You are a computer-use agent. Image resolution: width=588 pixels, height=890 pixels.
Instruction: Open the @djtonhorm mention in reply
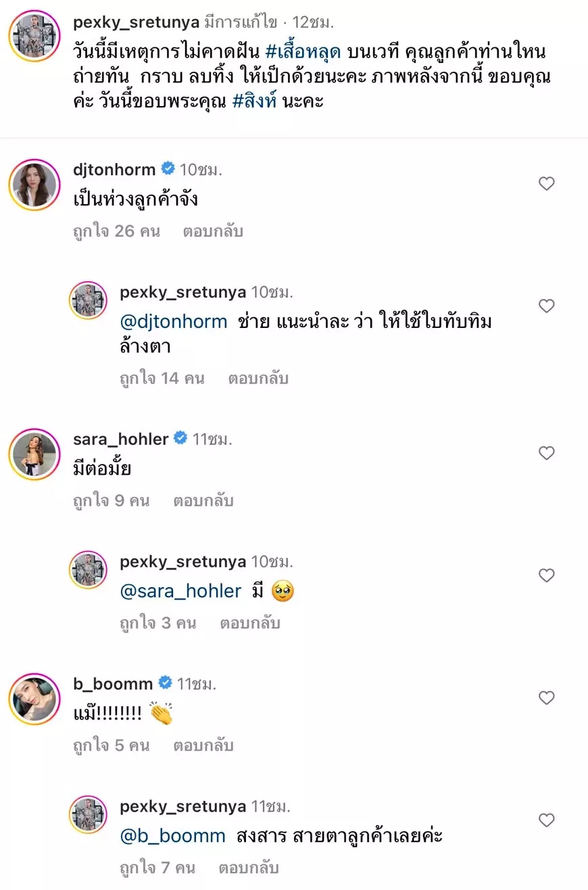[x=173, y=322]
